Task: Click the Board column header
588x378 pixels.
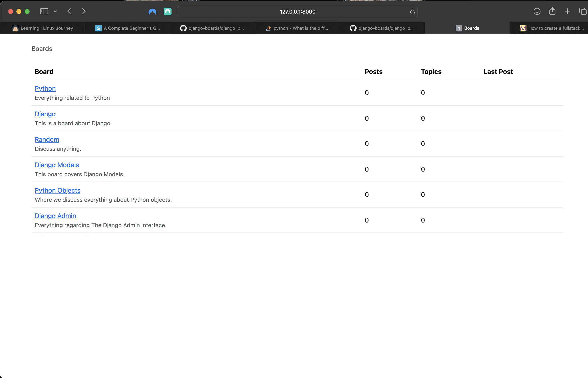Action: [x=44, y=72]
